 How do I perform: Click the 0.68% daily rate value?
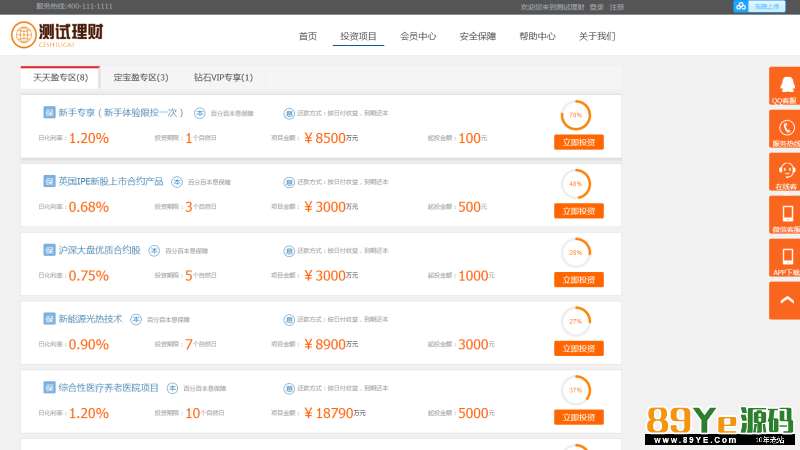click(89, 207)
